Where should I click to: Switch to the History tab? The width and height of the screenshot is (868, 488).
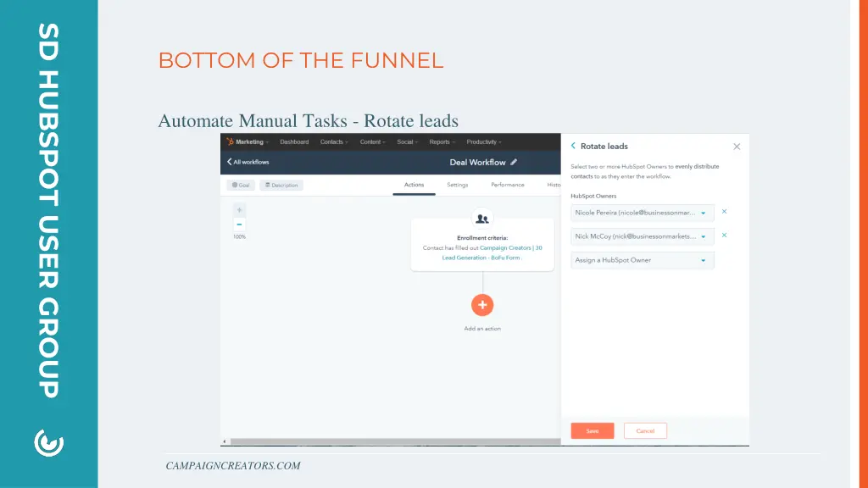[x=554, y=185]
